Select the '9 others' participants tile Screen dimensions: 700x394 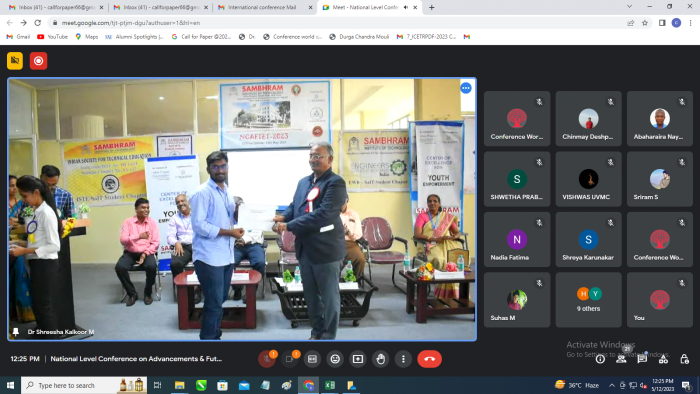point(588,300)
